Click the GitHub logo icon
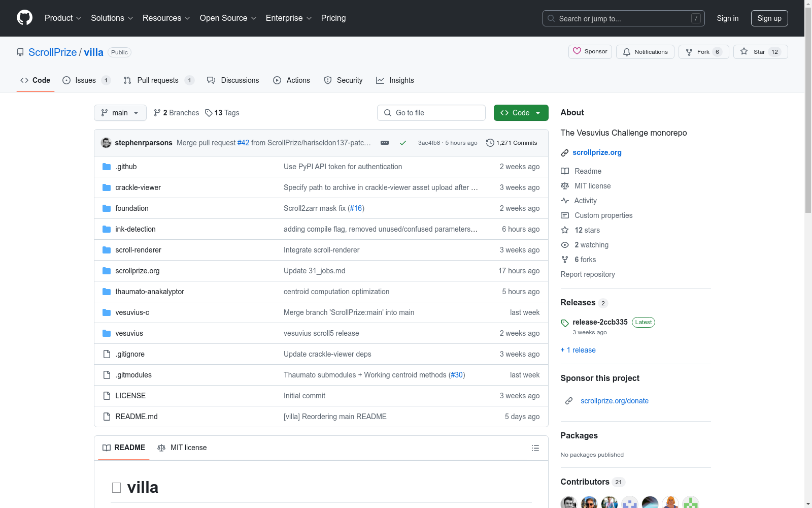Viewport: 812px width, 508px height. 24,18
